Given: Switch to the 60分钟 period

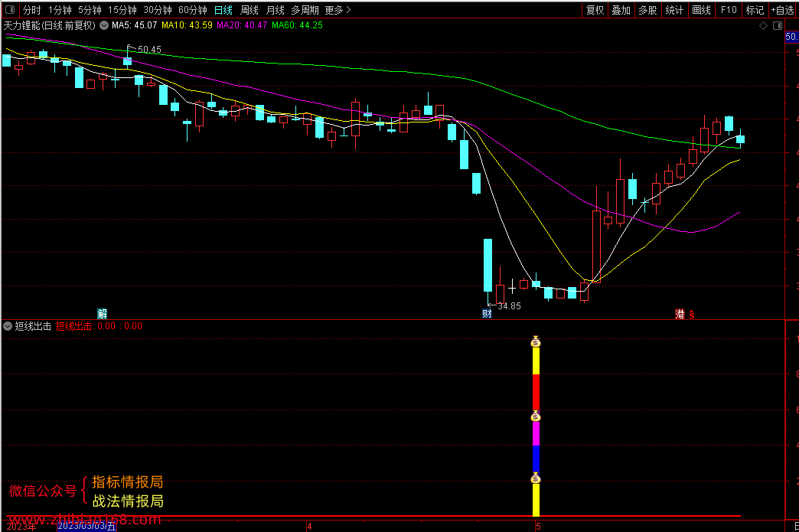Looking at the screenshot, I should [193, 10].
